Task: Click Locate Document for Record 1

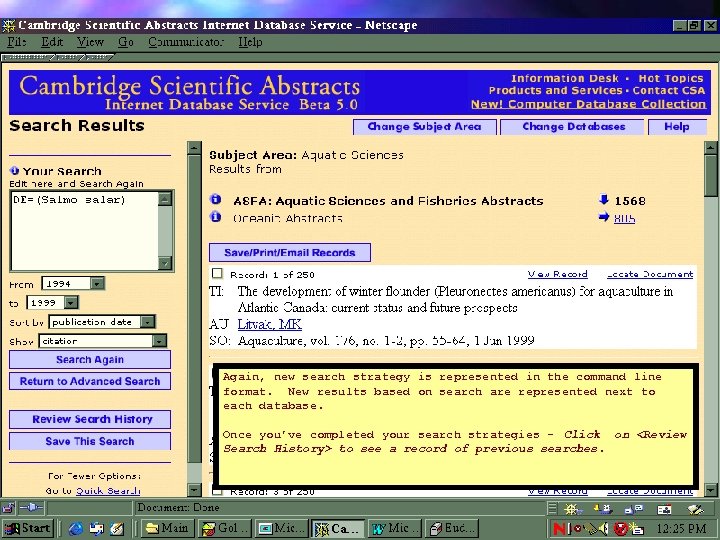Action: (x=650, y=274)
